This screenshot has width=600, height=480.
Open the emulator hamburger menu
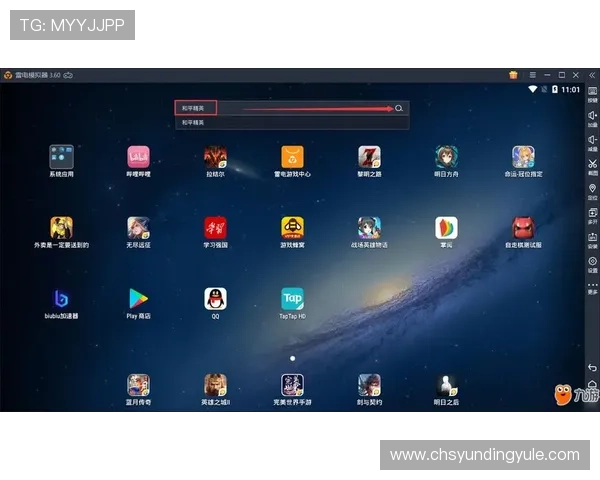pyautogui.click(x=532, y=75)
